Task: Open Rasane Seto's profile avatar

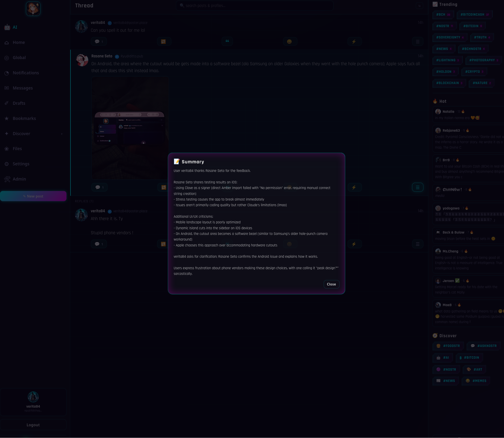Action: pos(82,60)
